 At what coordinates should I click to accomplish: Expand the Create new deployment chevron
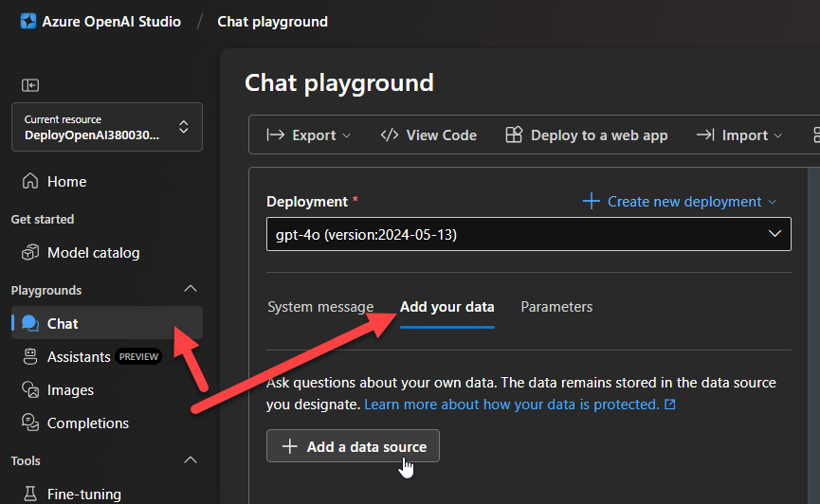(773, 202)
